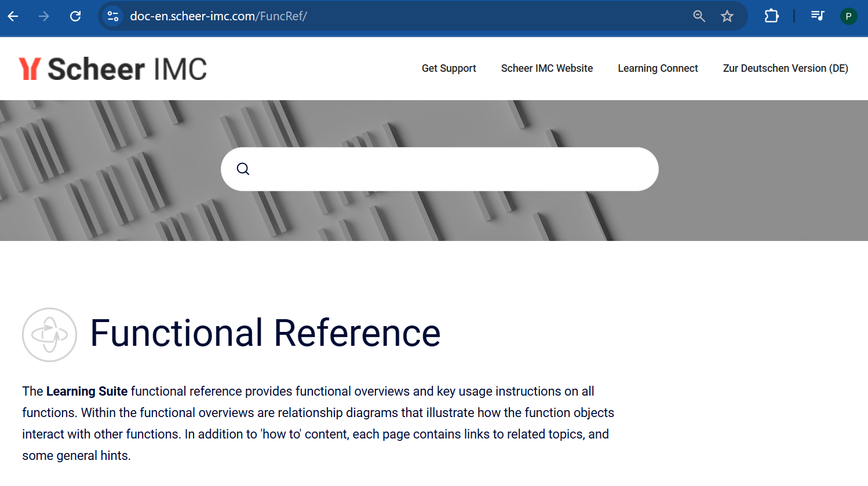
Task: Navigate back to the previous page
Action: pyautogui.click(x=13, y=16)
